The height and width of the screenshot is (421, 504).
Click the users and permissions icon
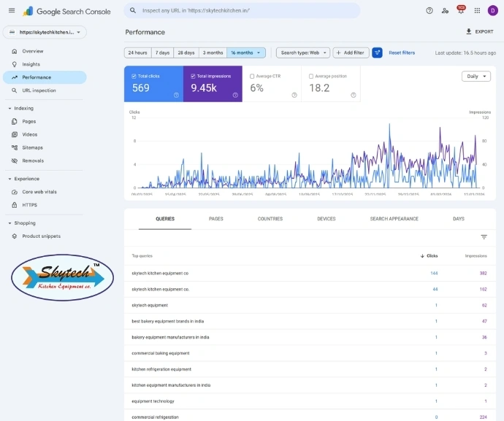click(x=446, y=11)
